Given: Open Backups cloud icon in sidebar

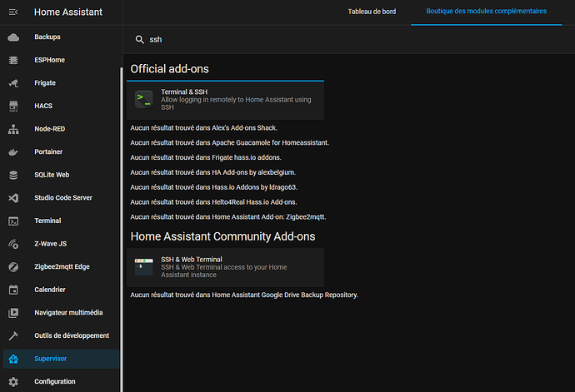Looking at the screenshot, I should [13, 37].
